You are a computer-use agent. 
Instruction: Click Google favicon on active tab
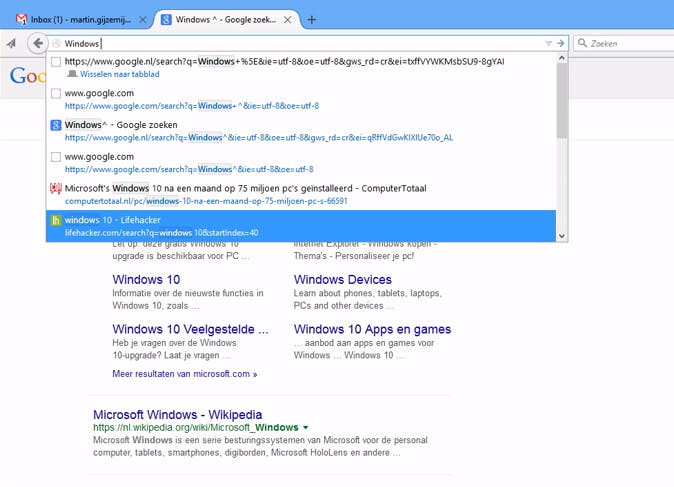(x=166, y=19)
